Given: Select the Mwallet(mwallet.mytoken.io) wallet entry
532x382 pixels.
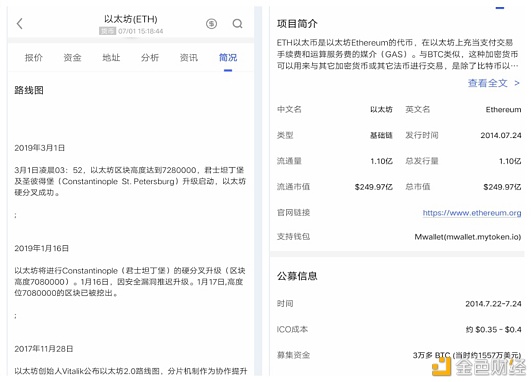Looking at the screenshot, I should point(468,237).
